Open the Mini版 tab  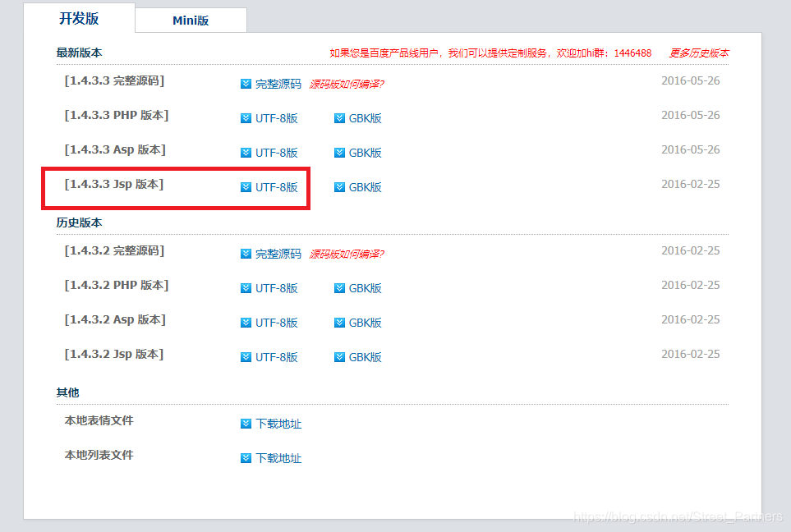(x=191, y=21)
